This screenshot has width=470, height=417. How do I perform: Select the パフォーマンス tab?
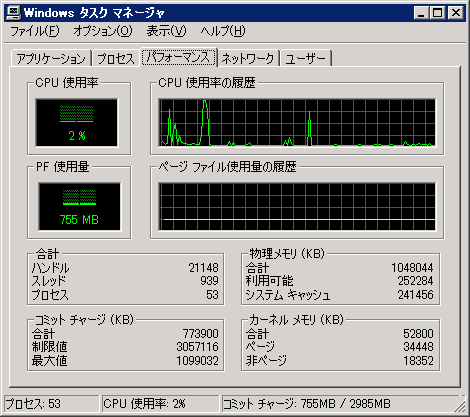(178, 57)
